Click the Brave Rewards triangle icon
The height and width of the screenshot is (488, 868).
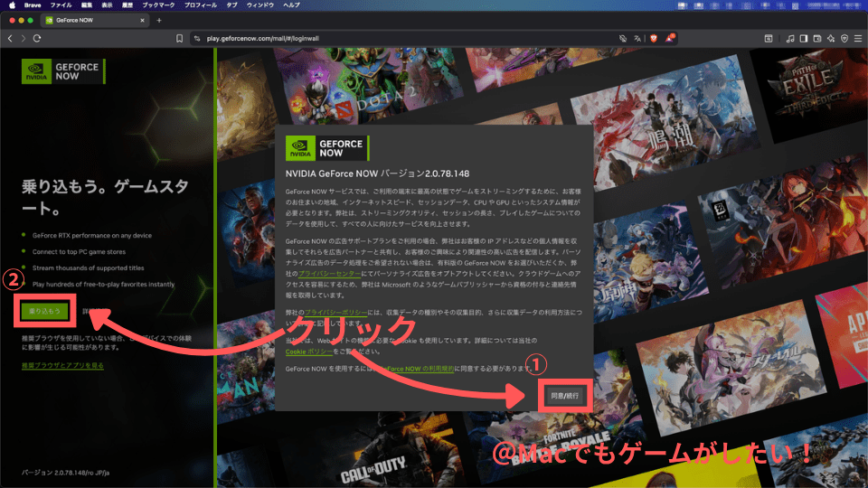click(670, 38)
